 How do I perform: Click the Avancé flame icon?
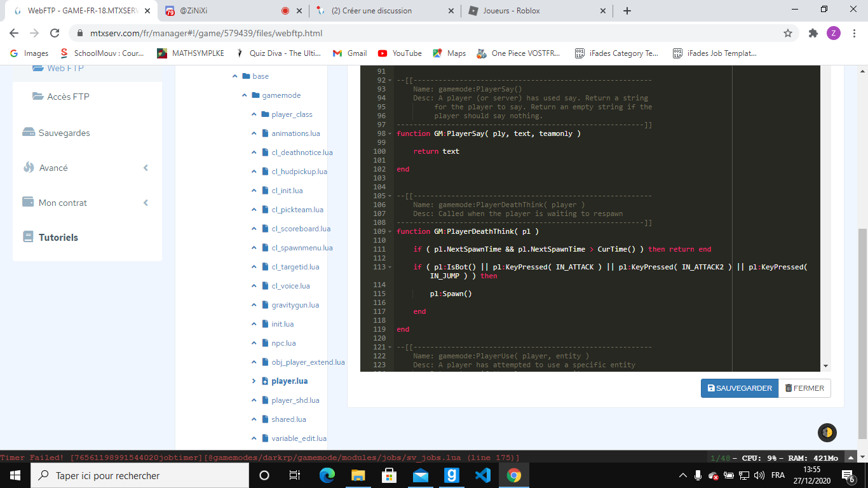point(28,168)
